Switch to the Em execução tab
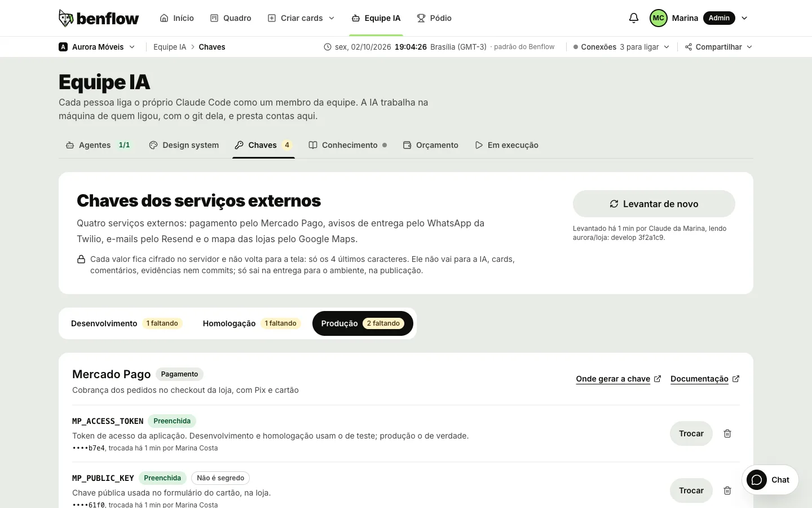Viewport: 812px width, 508px height. (506, 145)
